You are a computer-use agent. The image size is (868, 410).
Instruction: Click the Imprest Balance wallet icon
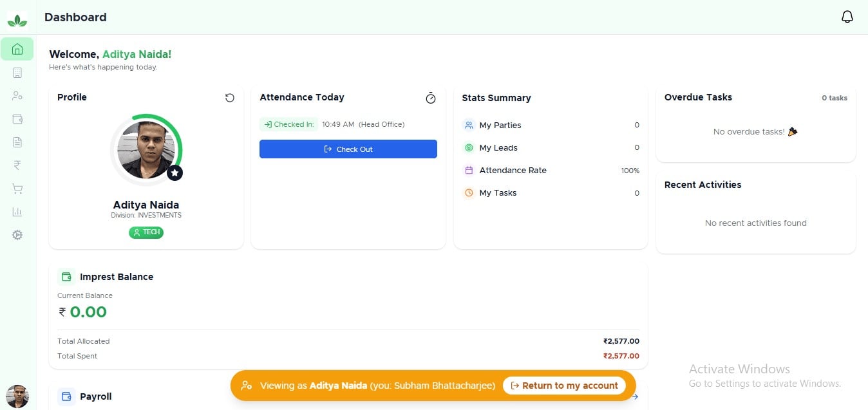tap(66, 277)
